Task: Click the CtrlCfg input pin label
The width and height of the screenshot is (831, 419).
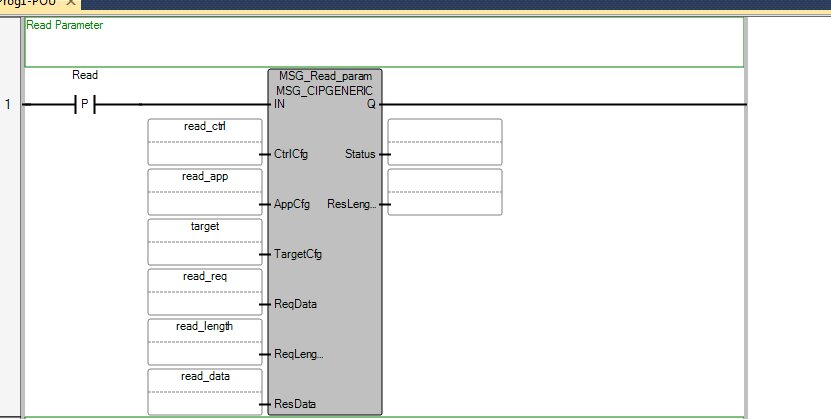Action: 291,154
